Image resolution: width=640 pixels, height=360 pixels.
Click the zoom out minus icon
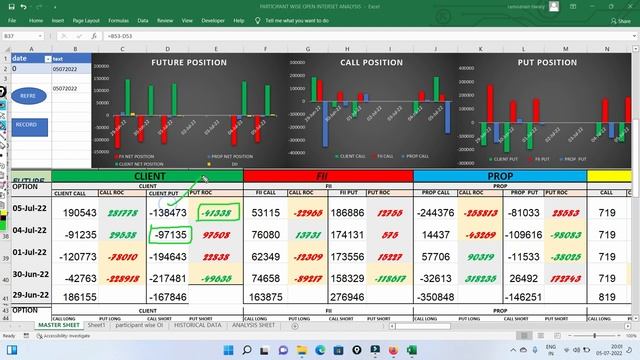(x=570, y=336)
